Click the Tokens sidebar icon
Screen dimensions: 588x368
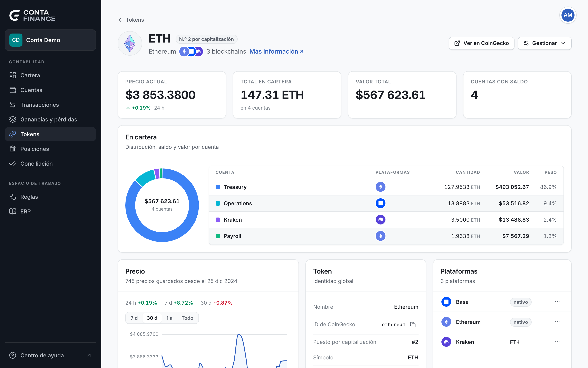(13, 134)
